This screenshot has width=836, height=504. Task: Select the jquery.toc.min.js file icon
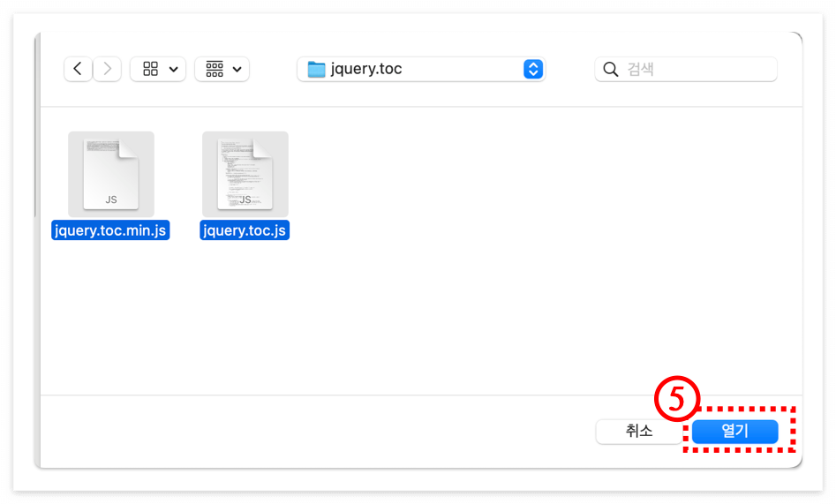pos(111,174)
